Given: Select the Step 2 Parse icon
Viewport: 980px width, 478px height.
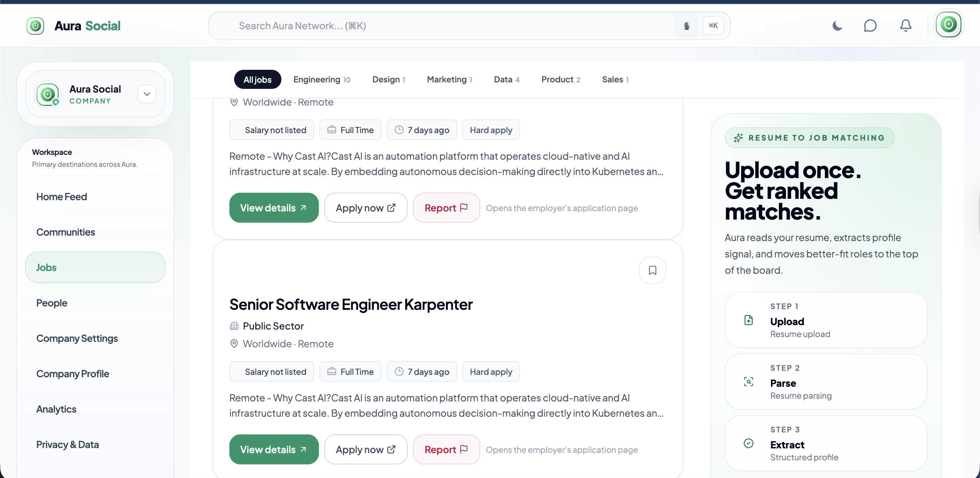Looking at the screenshot, I should point(749,382).
